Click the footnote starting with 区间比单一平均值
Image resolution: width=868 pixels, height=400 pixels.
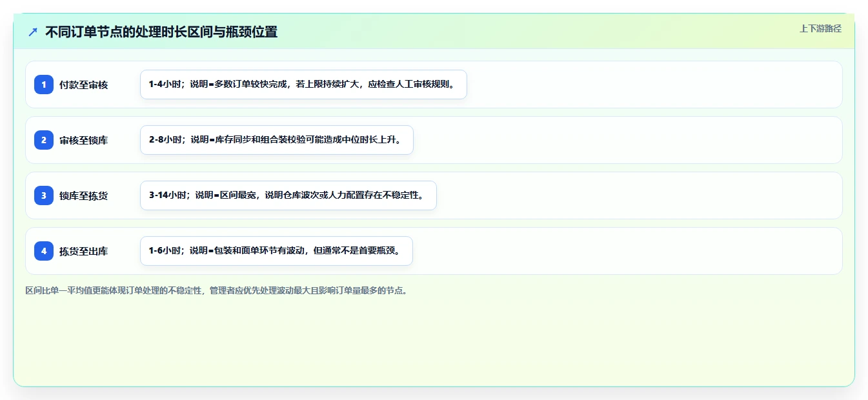tap(216, 291)
